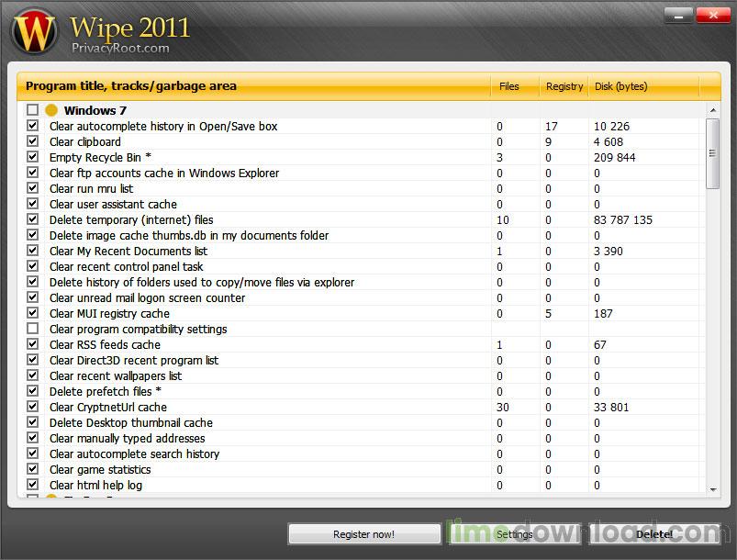This screenshot has height=560, width=737.
Task: Click the disk value 4 608
Action: [x=609, y=141]
